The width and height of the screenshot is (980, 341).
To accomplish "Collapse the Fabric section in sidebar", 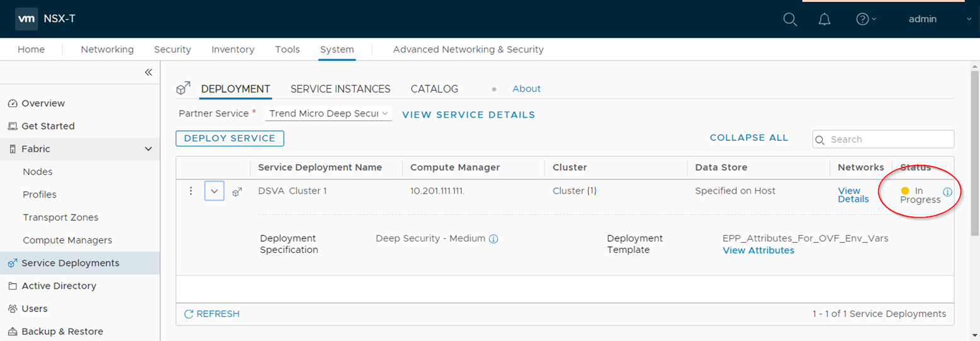I will (x=149, y=149).
